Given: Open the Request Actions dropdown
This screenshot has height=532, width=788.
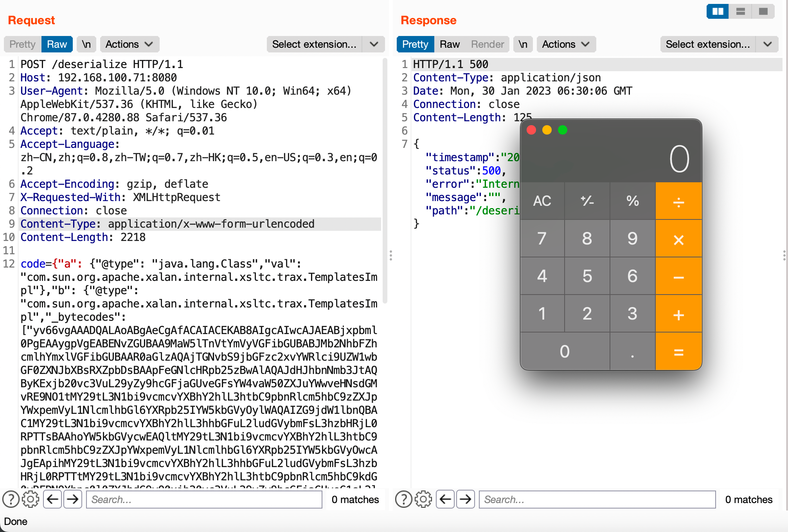Looking at the screenshot, I should 129,44.
